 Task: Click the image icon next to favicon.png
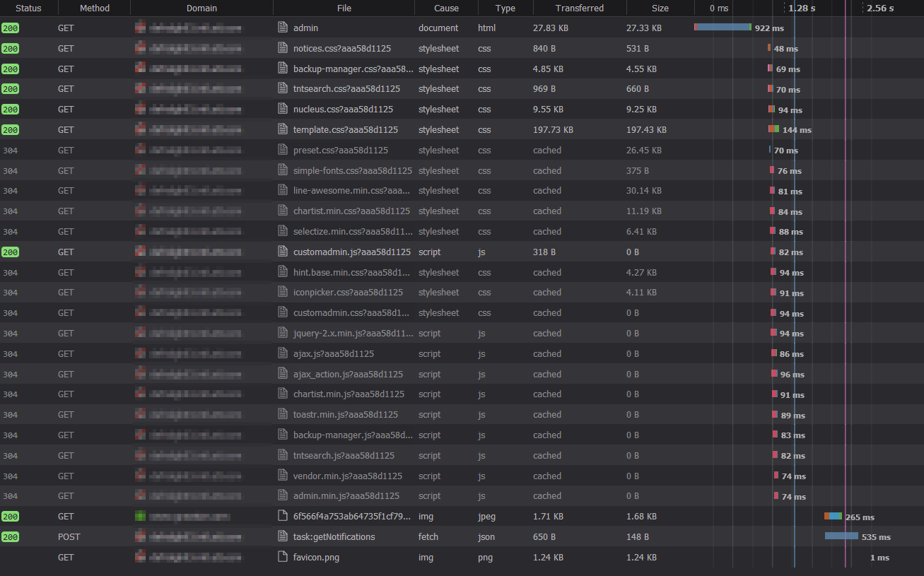281,557
